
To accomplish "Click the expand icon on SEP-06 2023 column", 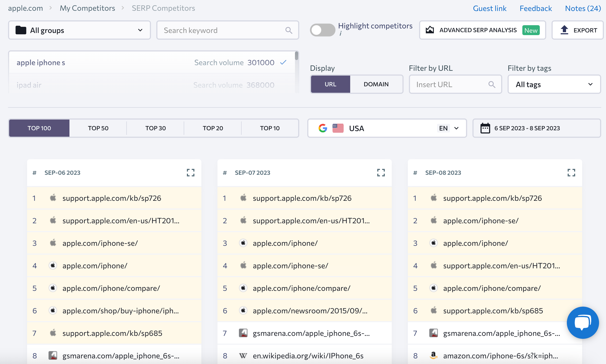I will [x=190, y=173].
